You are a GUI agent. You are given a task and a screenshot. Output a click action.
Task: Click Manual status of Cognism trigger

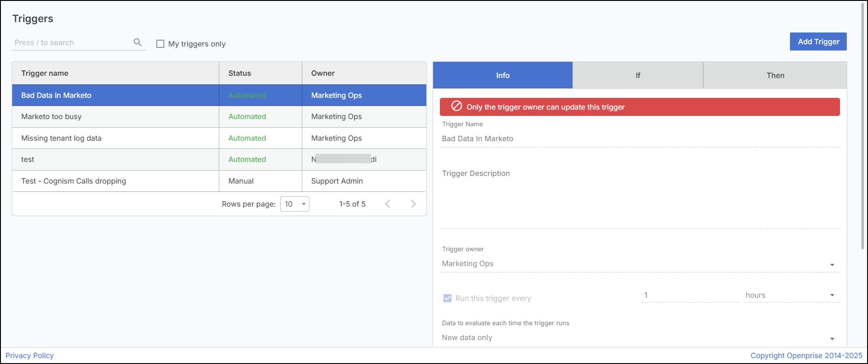click(241, 181)
